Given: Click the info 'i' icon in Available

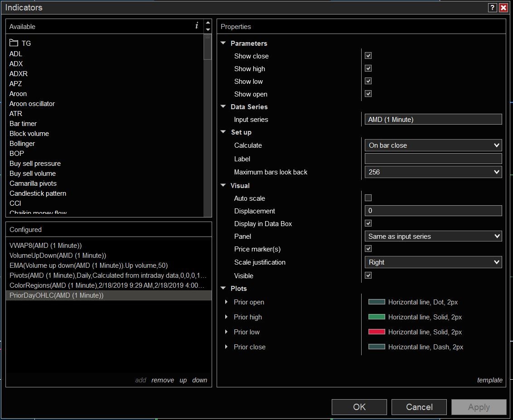Looking at the screenshot, I should coord(197,26).
